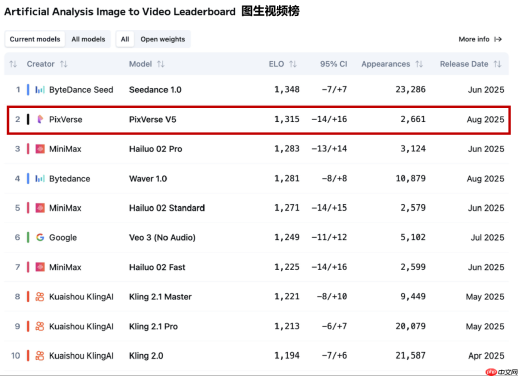Click appearances value 23,286

point(410,89)
